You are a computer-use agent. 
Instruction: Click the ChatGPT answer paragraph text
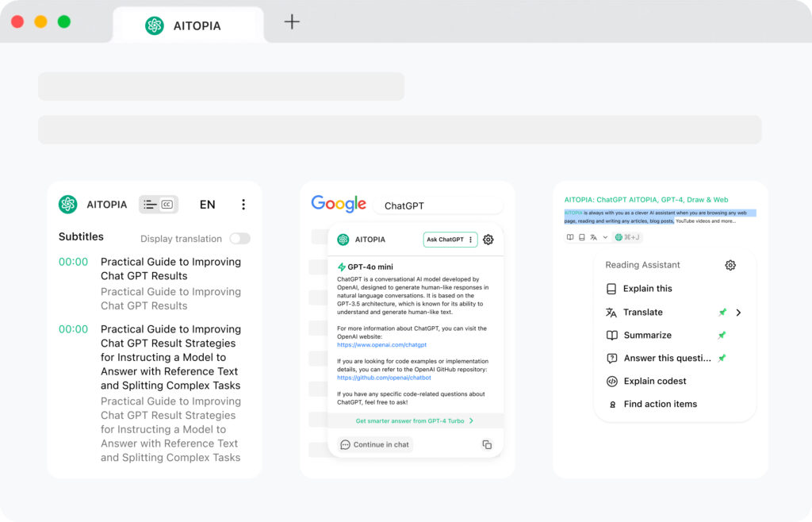(x=412, y=295)
